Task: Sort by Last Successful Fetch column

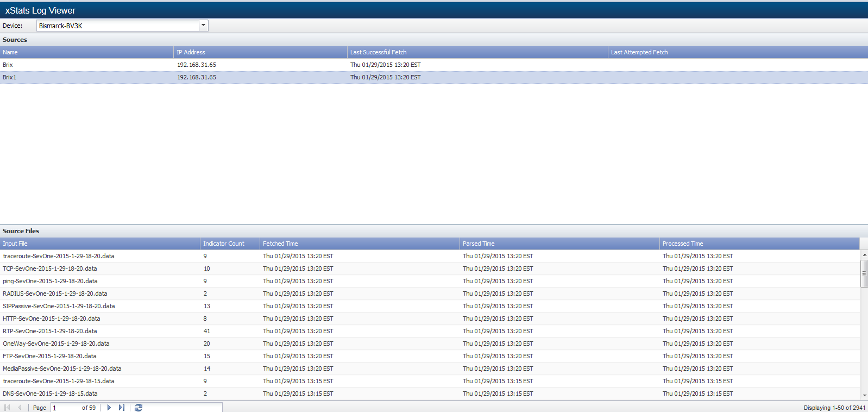Action: click(x=478, y=52)
